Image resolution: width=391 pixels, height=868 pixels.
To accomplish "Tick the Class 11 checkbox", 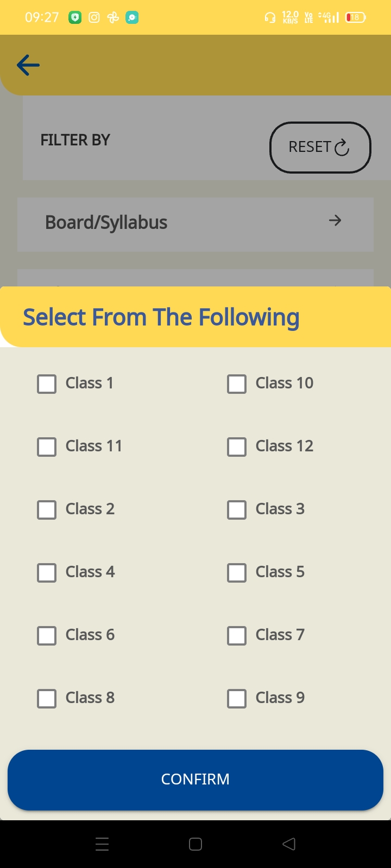I will click(47, 446).
